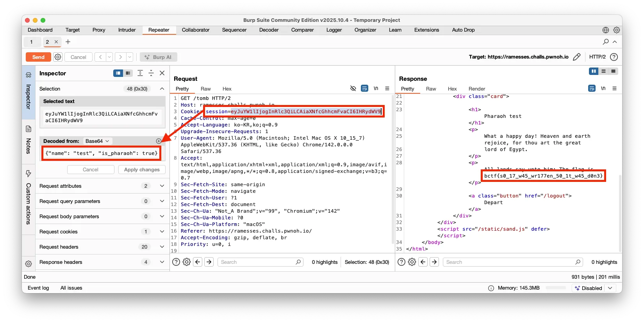Click the memory usage bar
The height and width of the screenshot is (322, 644).
pos(556,288)
